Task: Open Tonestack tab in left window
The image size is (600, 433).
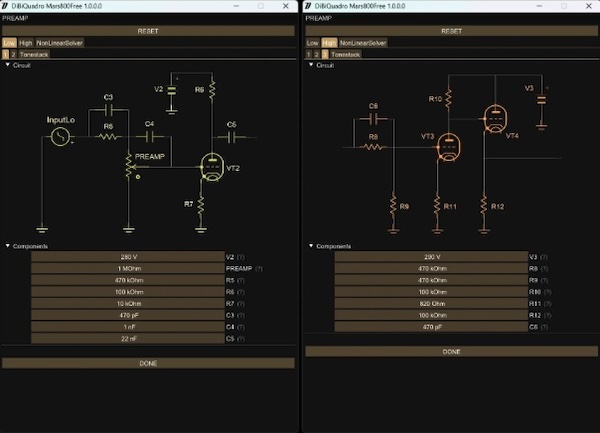Action: [x=34, y=54]
